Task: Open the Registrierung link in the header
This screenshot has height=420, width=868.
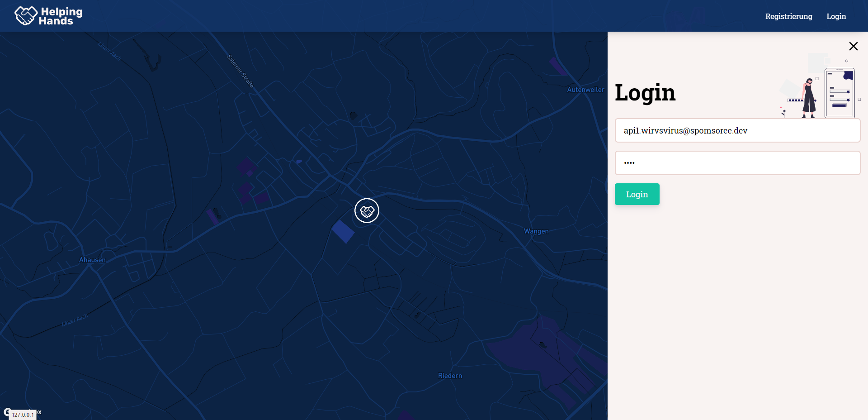Action: 788,16
